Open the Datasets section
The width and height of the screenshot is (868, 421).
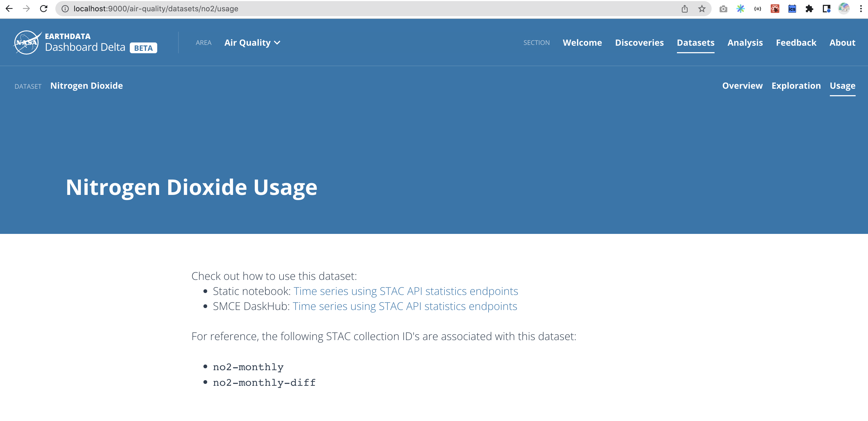coord(695,42)
